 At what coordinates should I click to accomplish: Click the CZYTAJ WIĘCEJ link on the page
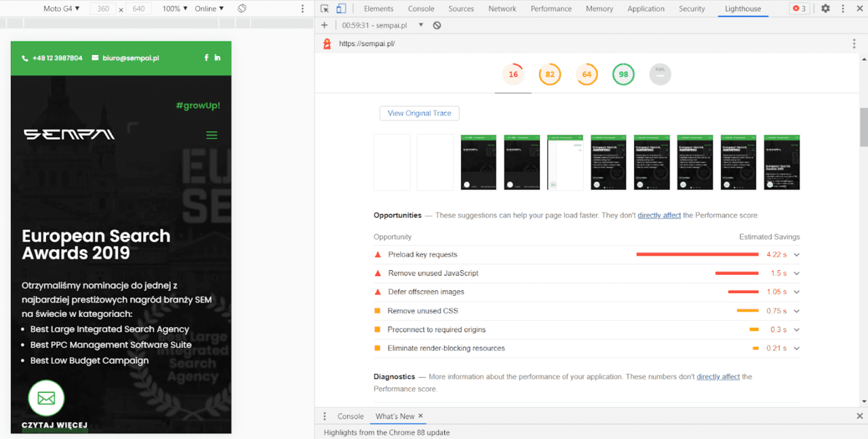(54, 425)
